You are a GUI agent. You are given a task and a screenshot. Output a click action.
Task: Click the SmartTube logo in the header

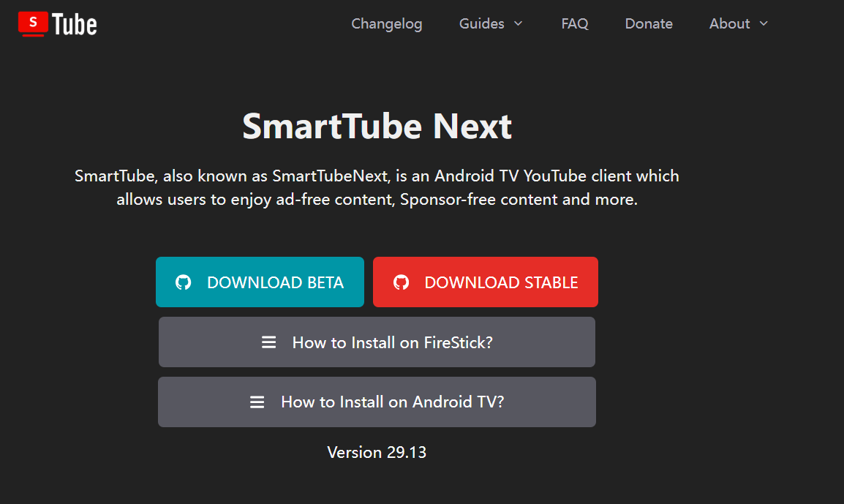pos(58,24)
